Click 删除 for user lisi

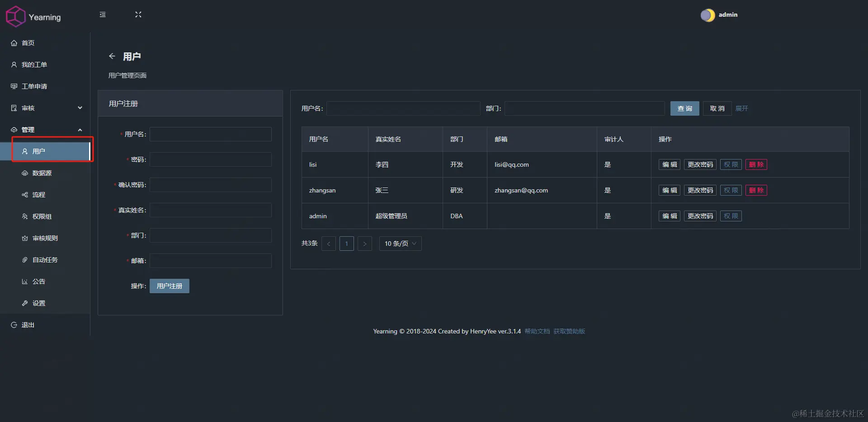[756, 164]
